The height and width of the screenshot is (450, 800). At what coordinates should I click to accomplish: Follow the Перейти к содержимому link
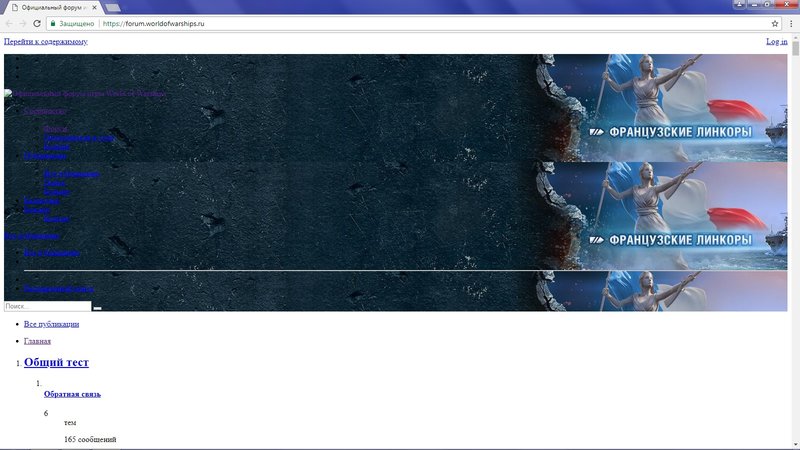[46, 41]
